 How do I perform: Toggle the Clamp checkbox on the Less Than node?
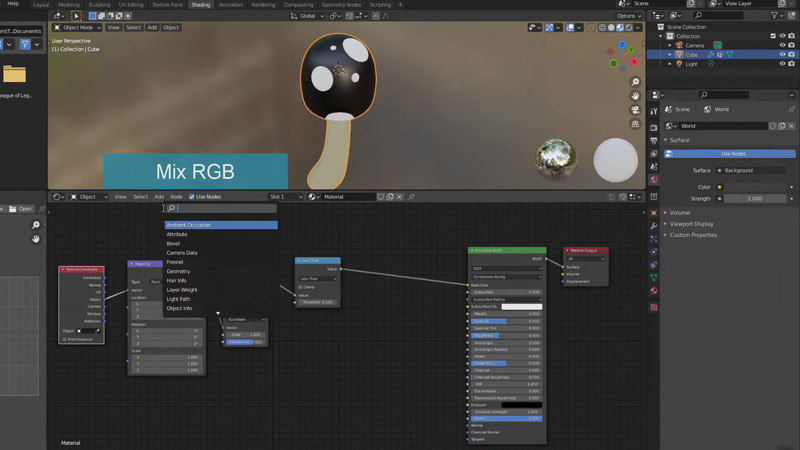[301, 287]
